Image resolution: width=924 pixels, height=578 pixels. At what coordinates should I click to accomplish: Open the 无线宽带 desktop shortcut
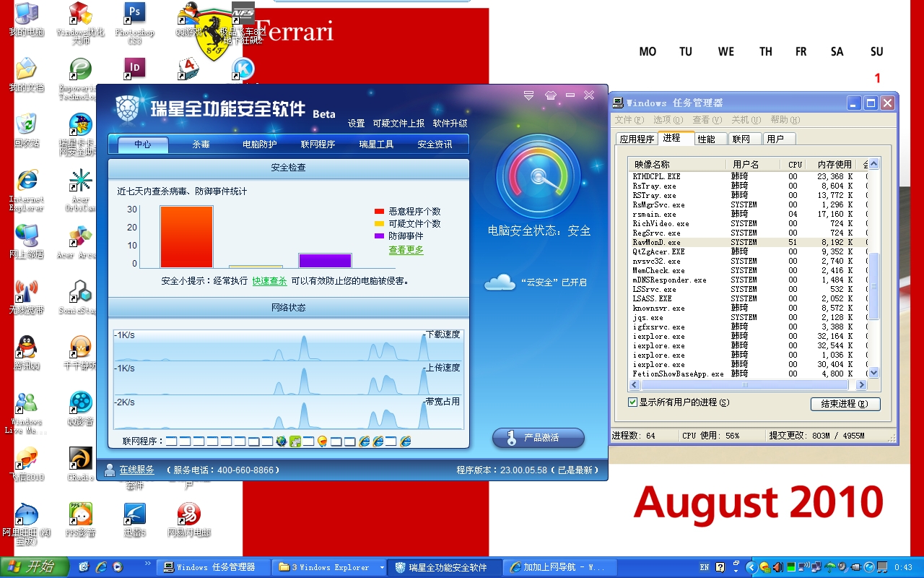[26, 296]
